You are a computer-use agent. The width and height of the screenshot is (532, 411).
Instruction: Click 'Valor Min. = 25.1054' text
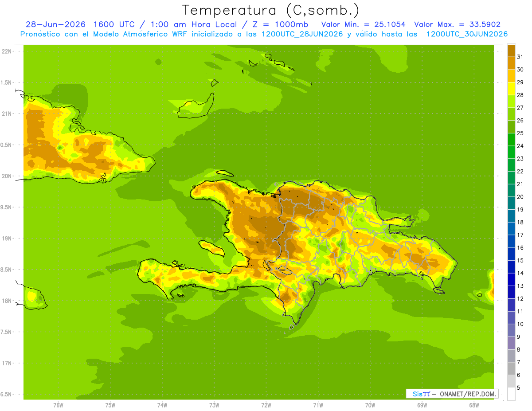pyautogui.click(x=363, y=24)
